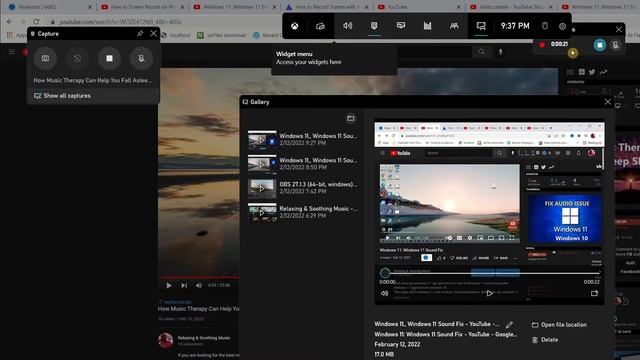Click the record last 30 seconds icon
This screenshot has height=360, width=640.
pyautogui.click(x=77, y=58)
